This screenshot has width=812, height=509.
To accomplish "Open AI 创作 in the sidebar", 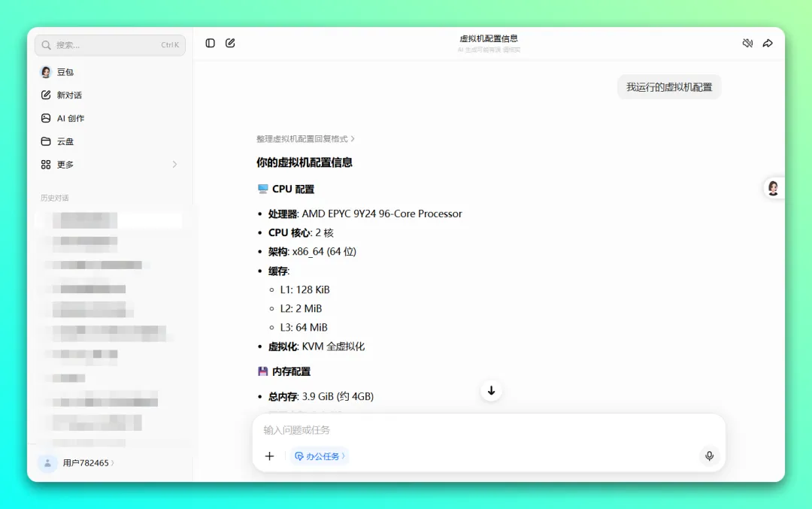I will click(x=110, y=118).
